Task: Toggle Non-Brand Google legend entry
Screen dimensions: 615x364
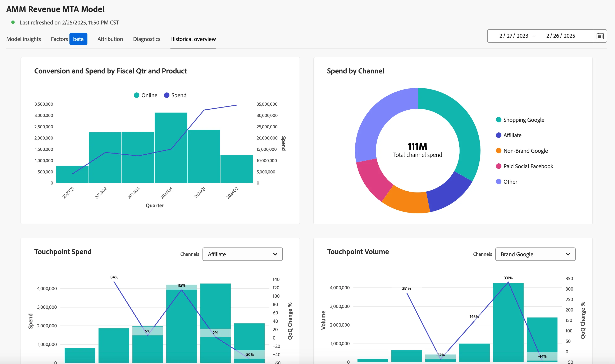Action: [522, 151]
